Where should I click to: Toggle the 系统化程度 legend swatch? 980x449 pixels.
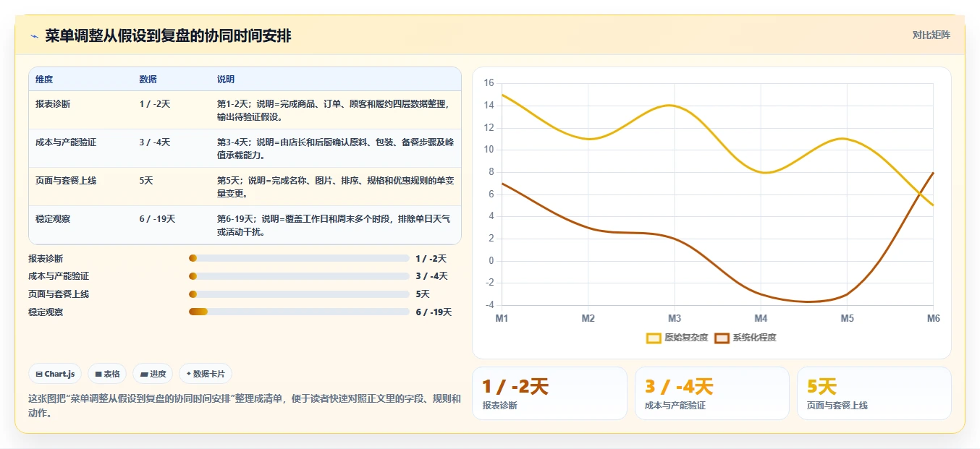point(722,338)
